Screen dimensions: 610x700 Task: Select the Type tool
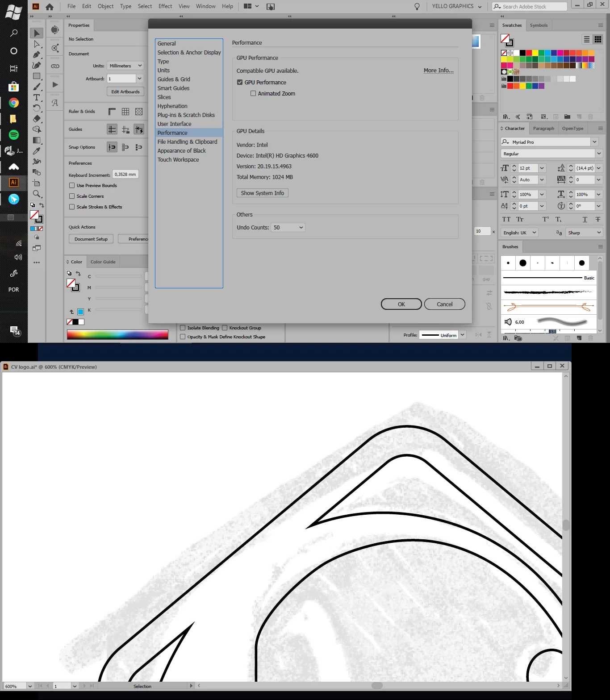(37, 97)
